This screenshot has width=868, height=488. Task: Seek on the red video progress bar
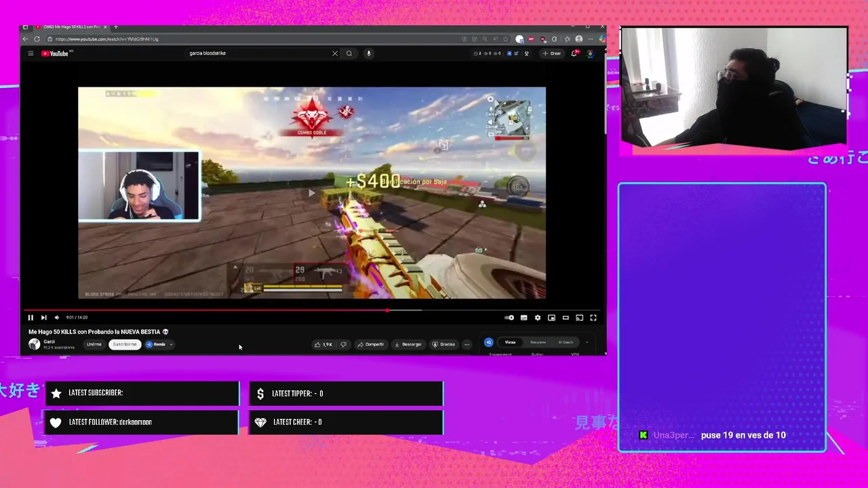[x=312, y=310]
